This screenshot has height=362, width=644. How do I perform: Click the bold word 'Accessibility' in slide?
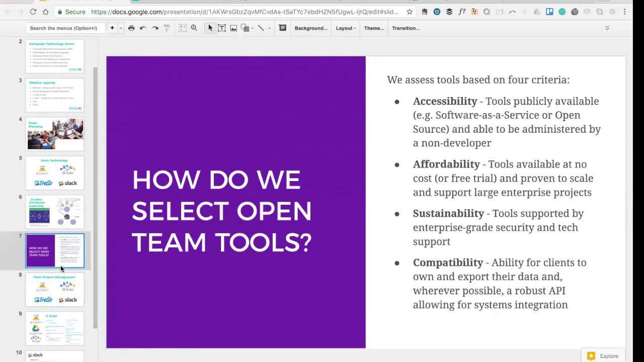tap(445, 101)
